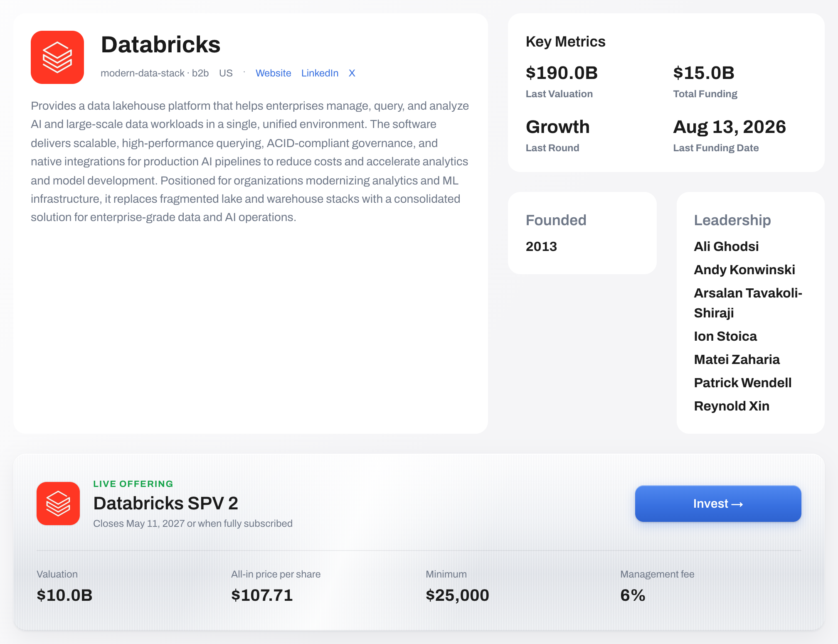This screenshot has height=644, width=838.
Task: Click the Databricks SPV 2 title
Action: pyautogui.click(x=165, y=503)
